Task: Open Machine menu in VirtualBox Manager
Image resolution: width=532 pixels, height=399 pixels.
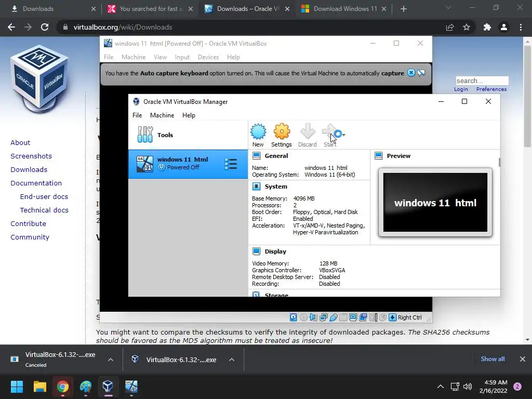Action: [x=162, y=115]
